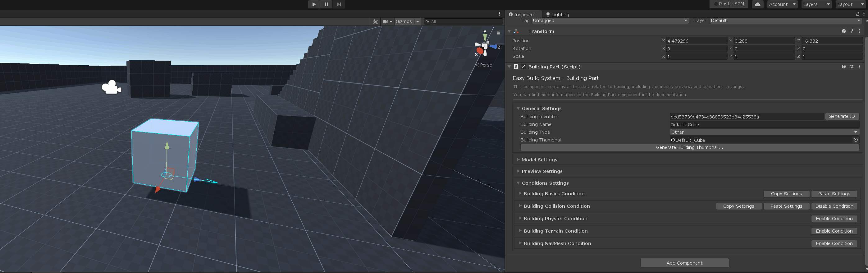The image size is (868, 273).
Task: Open the Building Type dropdown
Action: tap(764, 132)
